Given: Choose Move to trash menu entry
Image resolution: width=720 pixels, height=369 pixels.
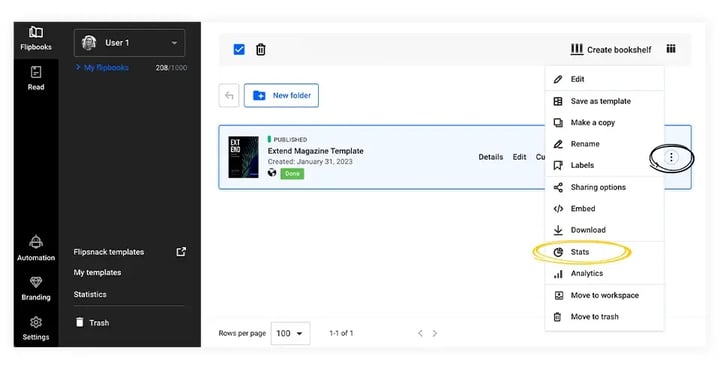Looking at the screenshot, I should [604, 317].
